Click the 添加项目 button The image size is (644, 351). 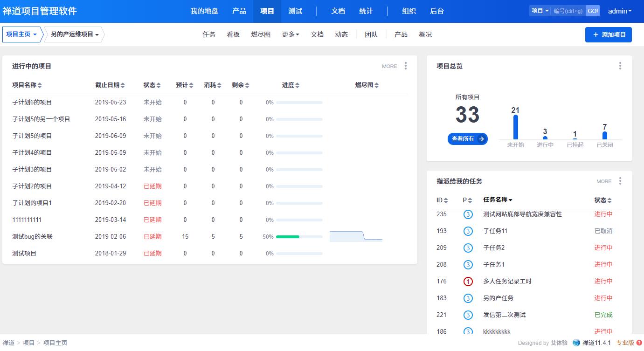pyautogui.click(x=608, y=34)
